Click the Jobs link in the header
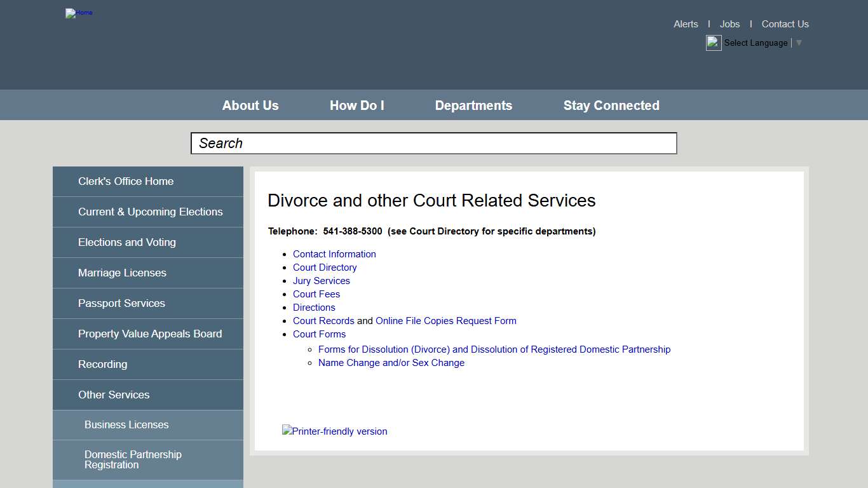Viewport: 868px width, 488px height. (729, 24)
